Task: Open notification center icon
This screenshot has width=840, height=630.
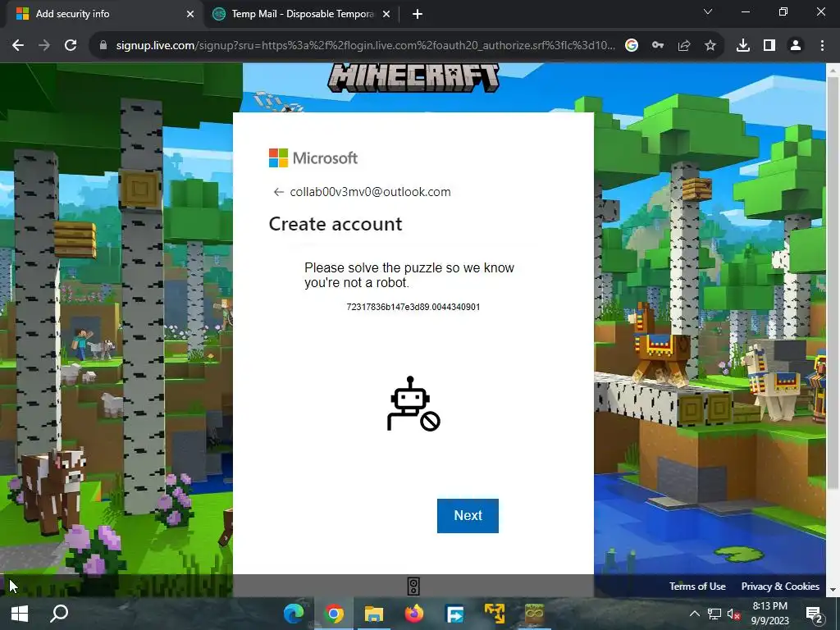Action: (815, 614)
